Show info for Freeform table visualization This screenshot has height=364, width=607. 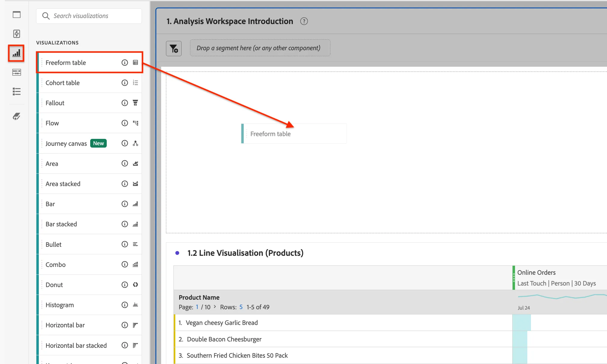tap(124, 63)
